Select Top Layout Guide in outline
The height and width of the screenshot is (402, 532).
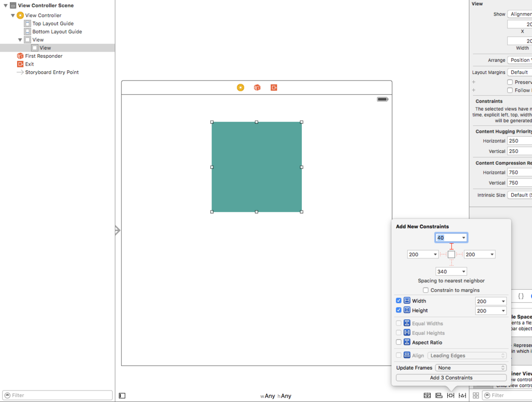pyautogui.click(x=53, y=23)
